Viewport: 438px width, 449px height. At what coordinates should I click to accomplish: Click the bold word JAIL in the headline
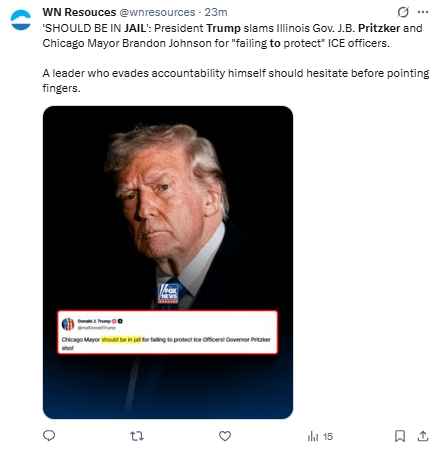tap(136, 28)
